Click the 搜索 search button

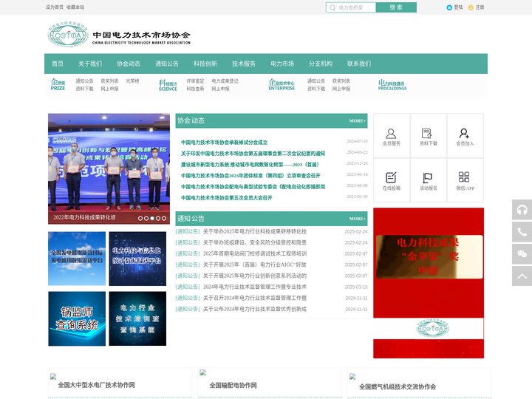pyautogui.click(x=396, y=7)
